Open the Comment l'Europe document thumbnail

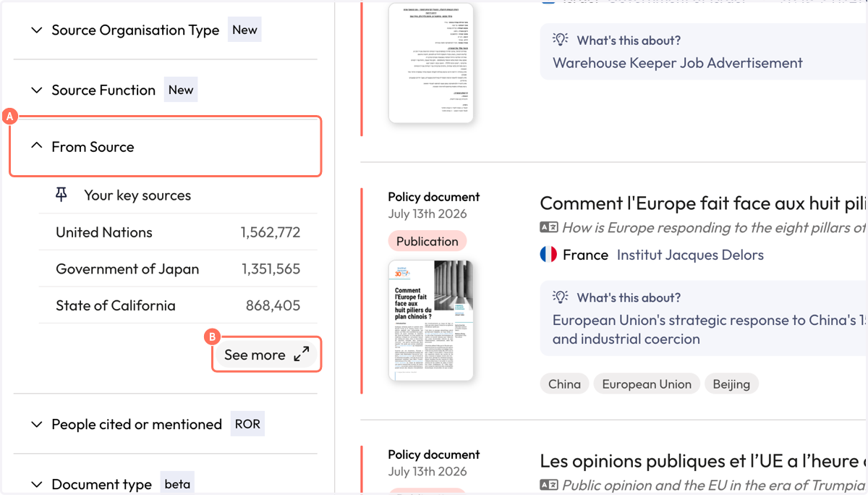(x=430, y=320)
